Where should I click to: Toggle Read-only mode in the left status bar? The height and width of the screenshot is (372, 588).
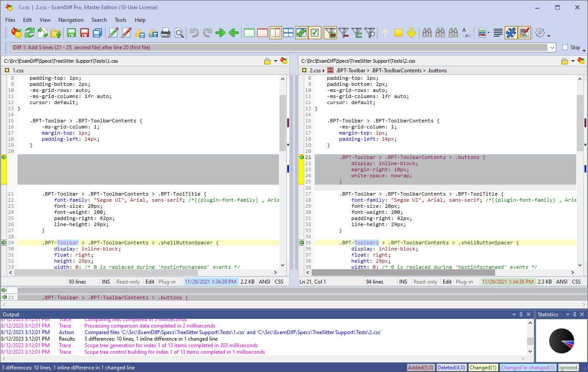tap(128, 281)
